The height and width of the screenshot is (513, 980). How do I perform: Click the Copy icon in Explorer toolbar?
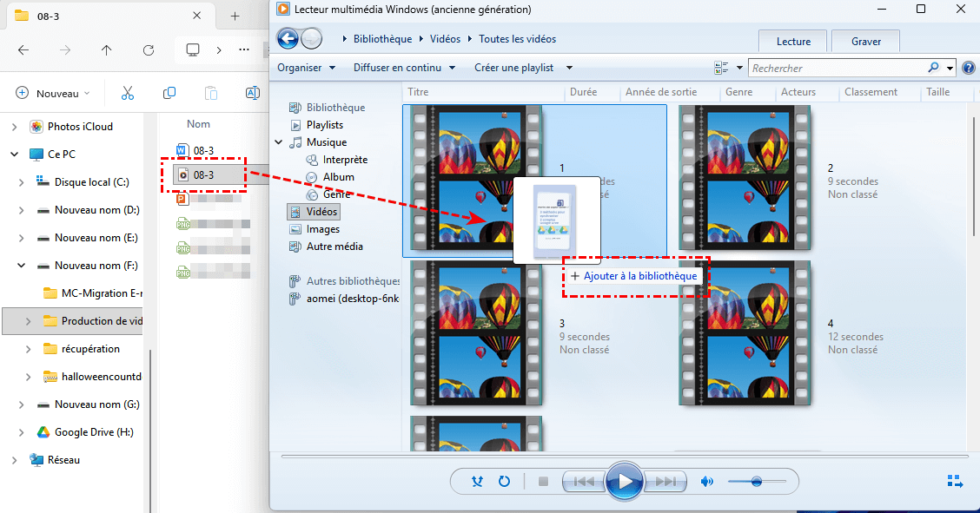click(169, 93)
